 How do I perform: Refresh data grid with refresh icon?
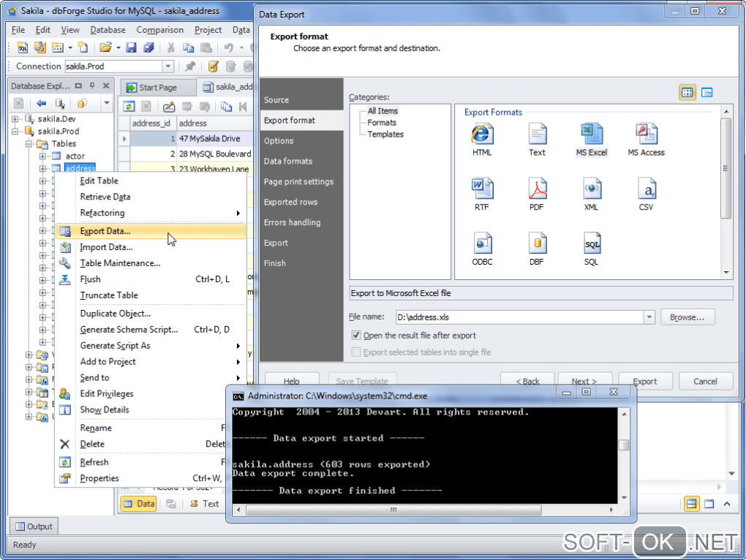tap(129, 107)
